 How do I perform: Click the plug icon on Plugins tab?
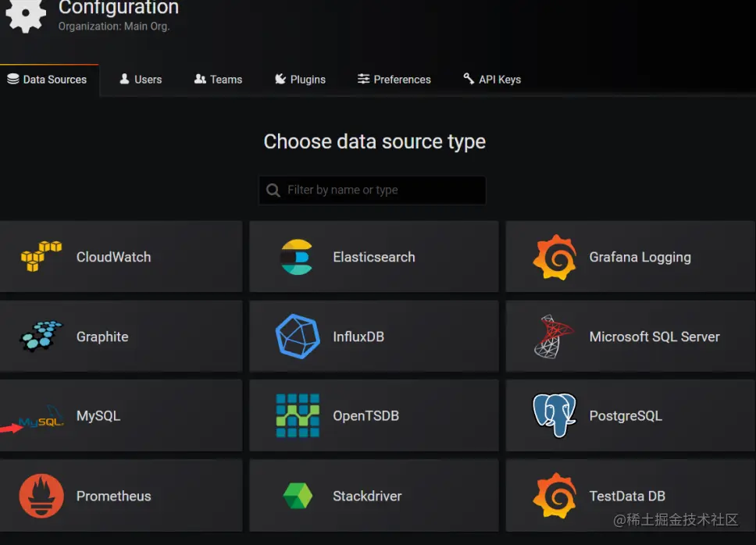click(x=280, y=79)
